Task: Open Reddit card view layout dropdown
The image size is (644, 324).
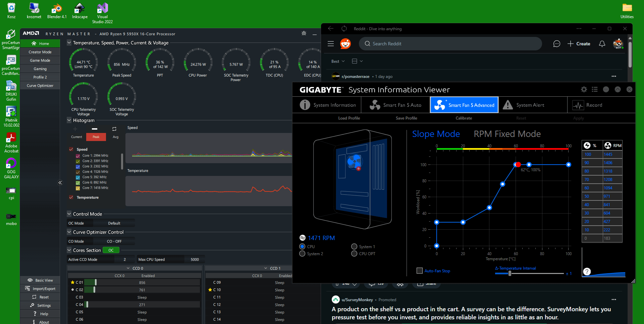Action: (x=357, y=61)
